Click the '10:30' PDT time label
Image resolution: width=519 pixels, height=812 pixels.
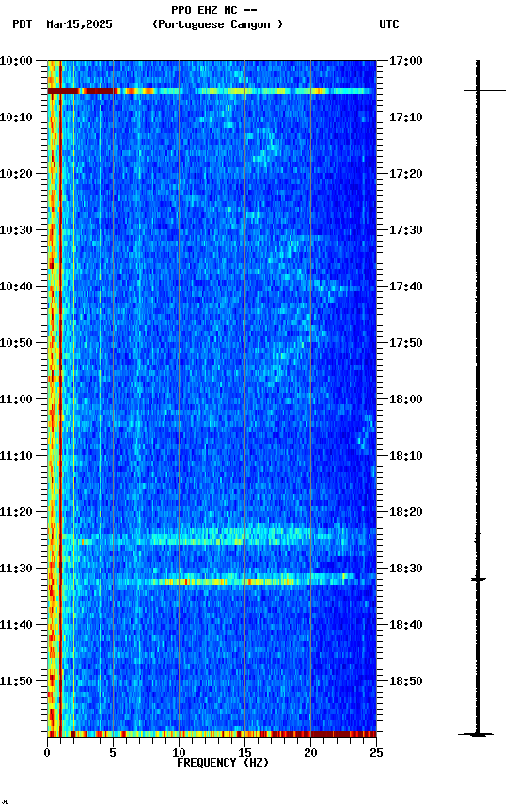[16, 230]
